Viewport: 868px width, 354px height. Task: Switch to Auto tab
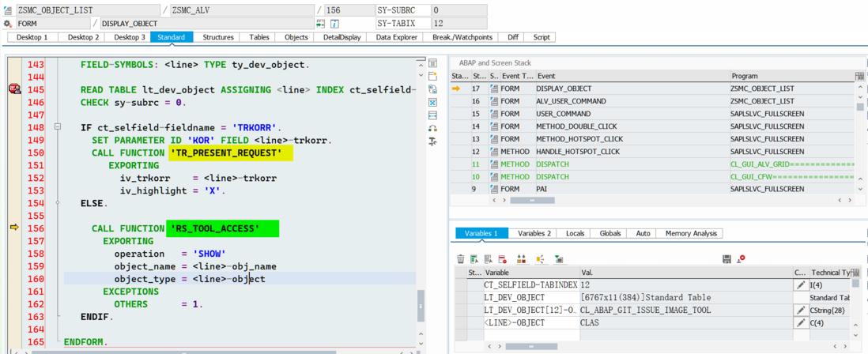643,233
